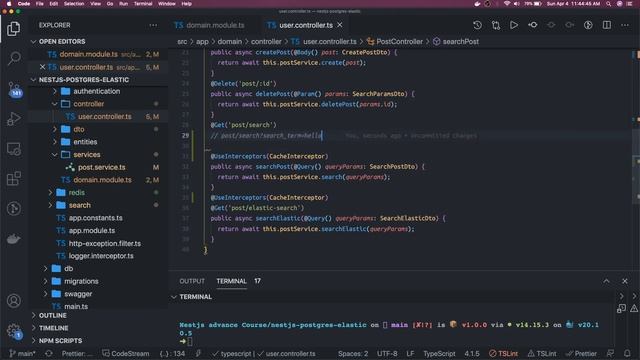The width and height of the screenshot is (640, 360).
Task: Close the user.controller.ts tab
Action: (340, 25)
